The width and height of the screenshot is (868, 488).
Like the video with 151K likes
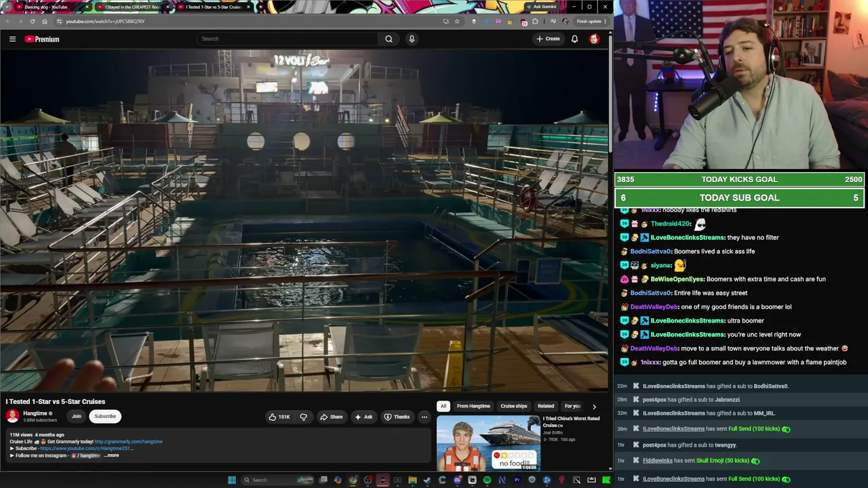click(279, 417)
